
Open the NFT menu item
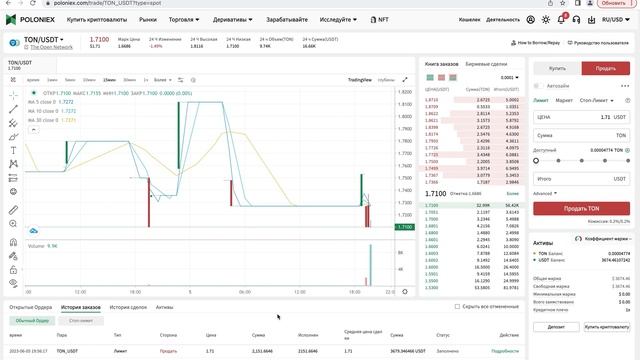380,20
